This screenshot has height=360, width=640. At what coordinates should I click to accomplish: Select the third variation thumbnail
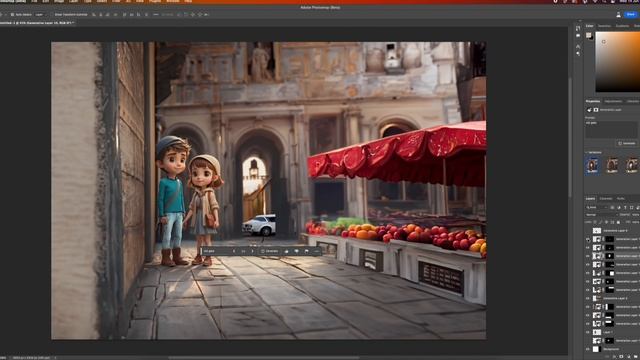click(632, 165)
